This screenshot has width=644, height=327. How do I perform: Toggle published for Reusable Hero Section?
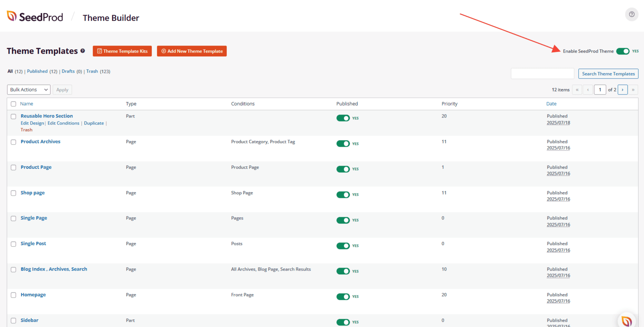[x=343, y=118]
